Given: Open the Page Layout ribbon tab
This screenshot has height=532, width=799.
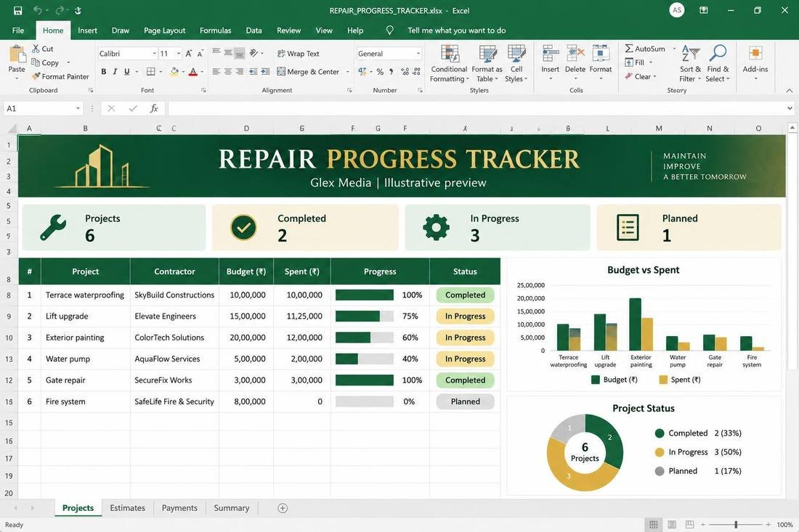Looking at the screenshot, I should 164,30.
